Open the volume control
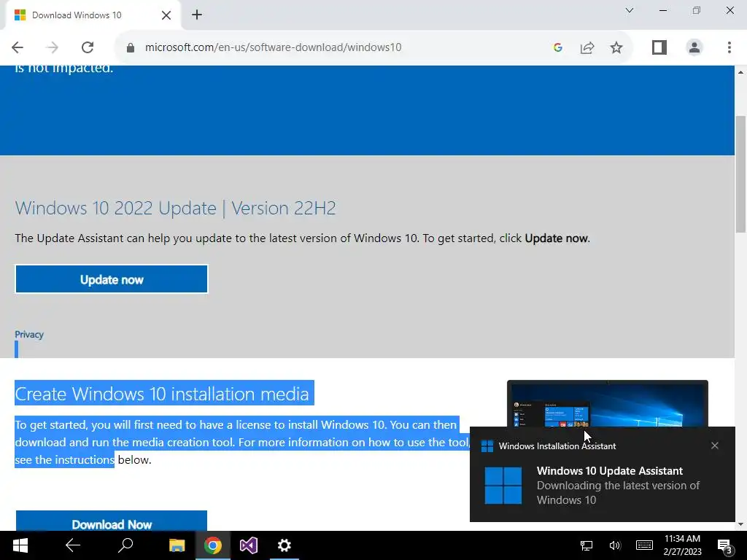747x560 pixels. coord(615,545)
